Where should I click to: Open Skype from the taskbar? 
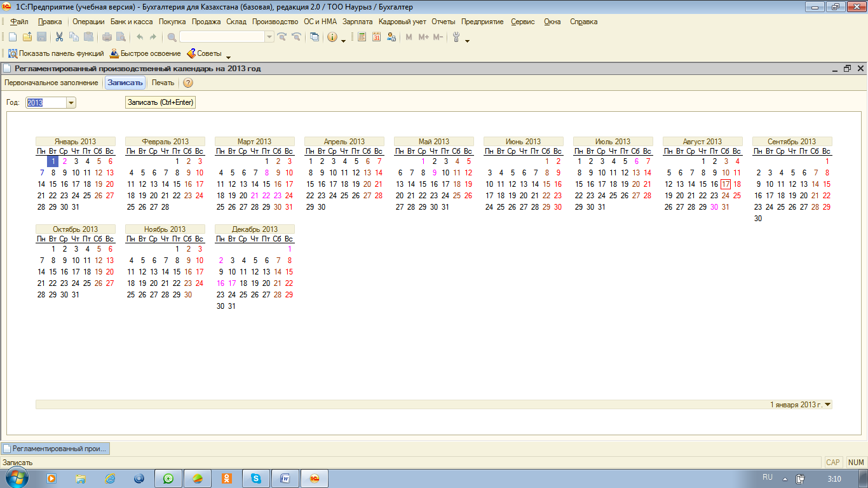tap(256, 478)
